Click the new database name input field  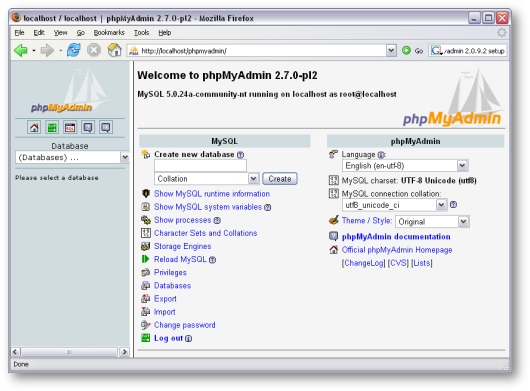pyautogui.click(x=200, y=166)
